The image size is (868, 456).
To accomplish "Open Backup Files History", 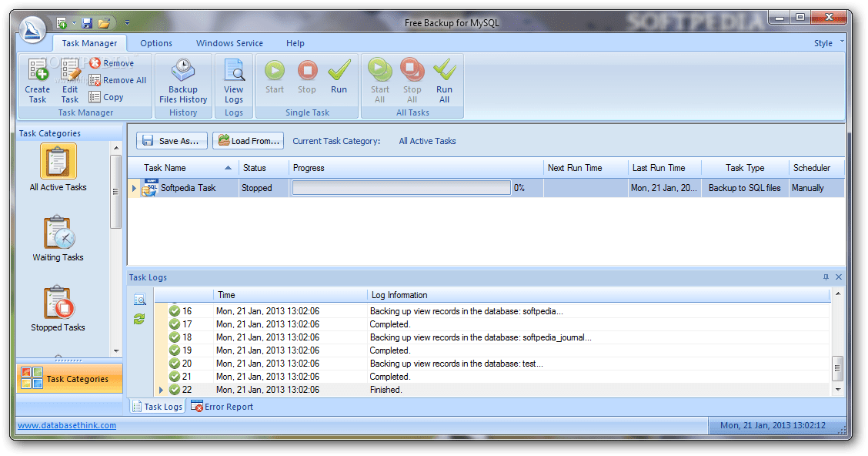I will tap(182, 81).
